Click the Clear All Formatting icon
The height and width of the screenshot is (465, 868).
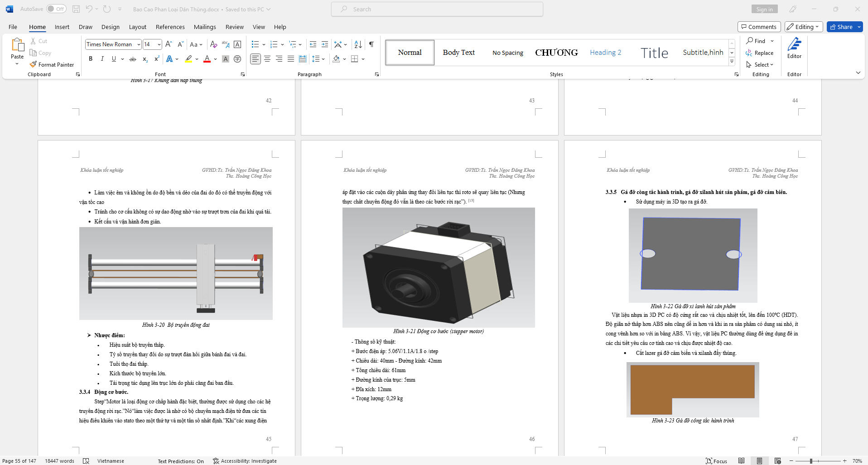(x=213, y=44)
